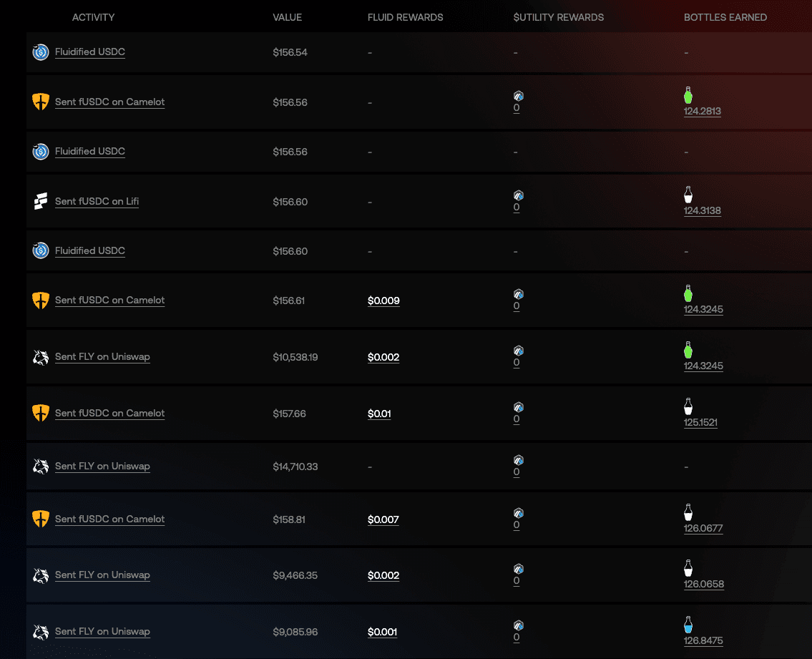Click the $10,538.19 value cell

(x=295, y=357)
